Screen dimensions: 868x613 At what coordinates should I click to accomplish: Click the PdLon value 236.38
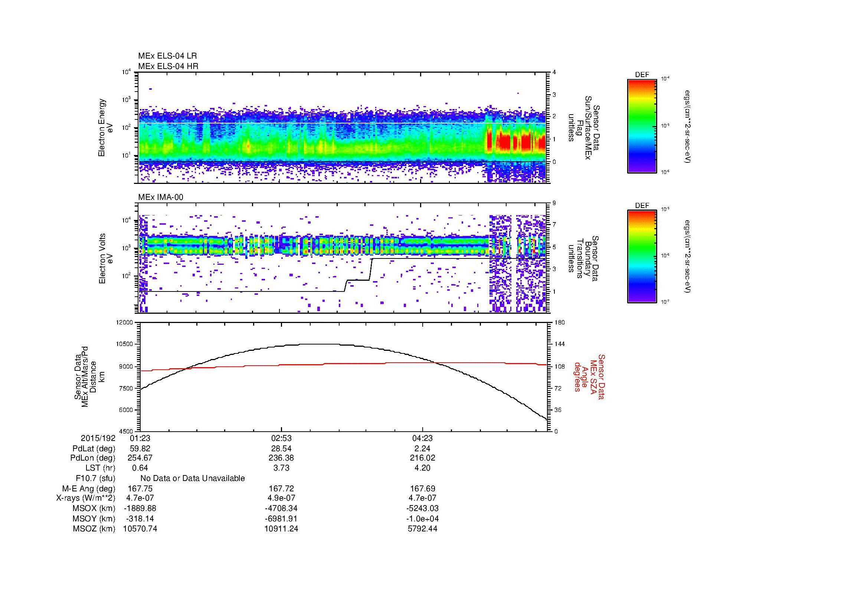281,458
